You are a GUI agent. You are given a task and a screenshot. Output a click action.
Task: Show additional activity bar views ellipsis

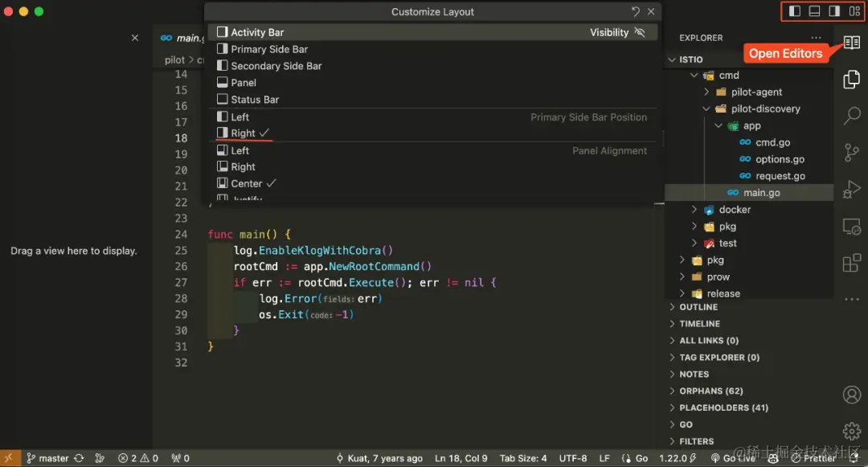coord(851,299)
